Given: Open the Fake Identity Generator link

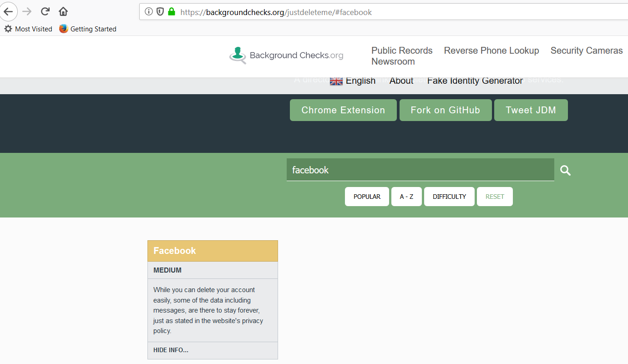Looking at the screenshot, I should 475,81.
